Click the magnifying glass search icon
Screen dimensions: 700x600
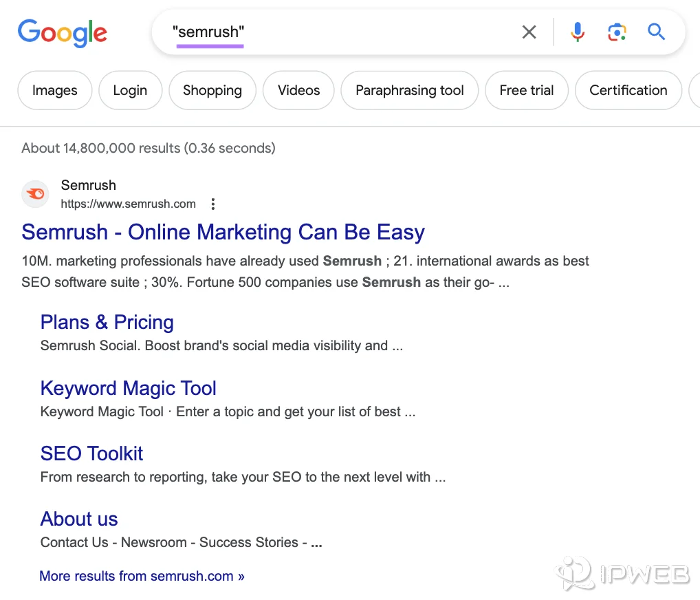(x=656, y=32)
